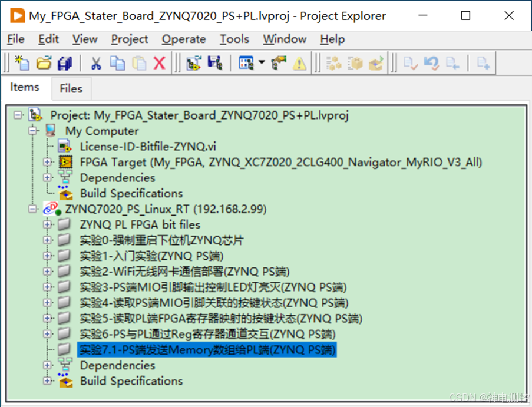This screenshot has width=532, height=407.
Task: Open the Project menu
Action: pos(130,39)
